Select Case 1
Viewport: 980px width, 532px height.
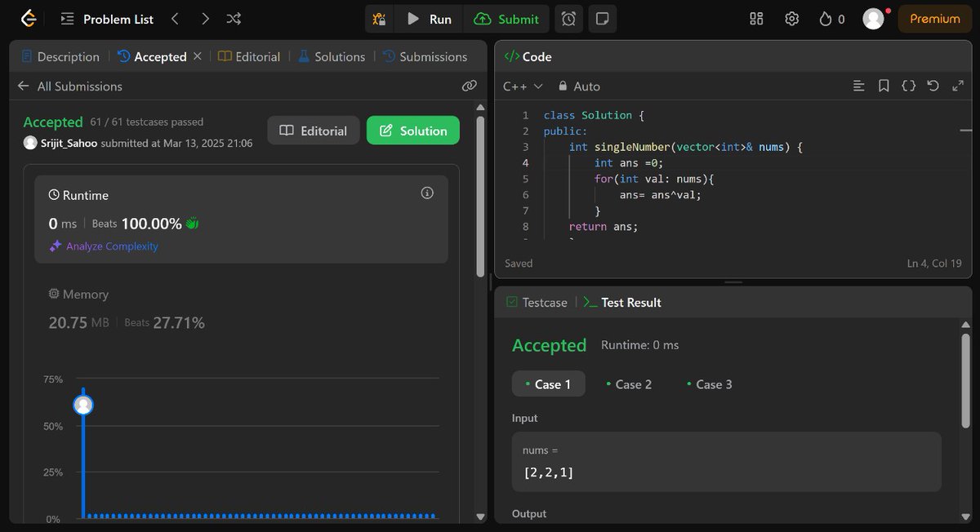[x=549, y=383]
